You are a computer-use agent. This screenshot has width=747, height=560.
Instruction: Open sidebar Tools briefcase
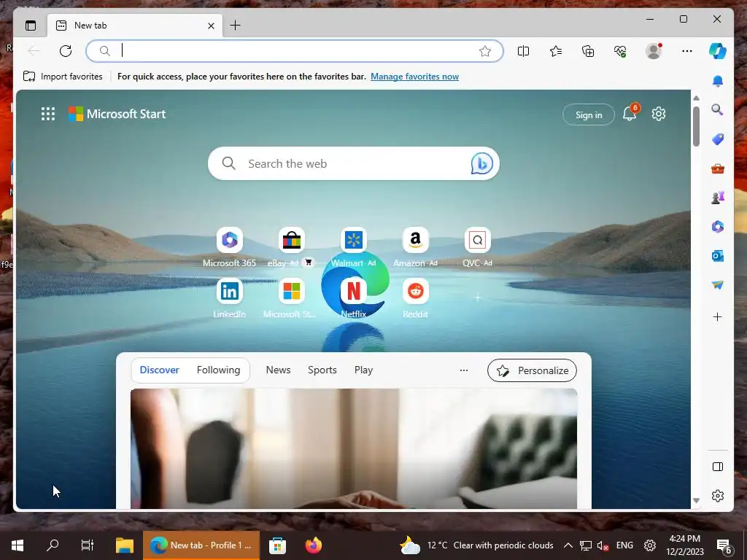coord(718,168)
